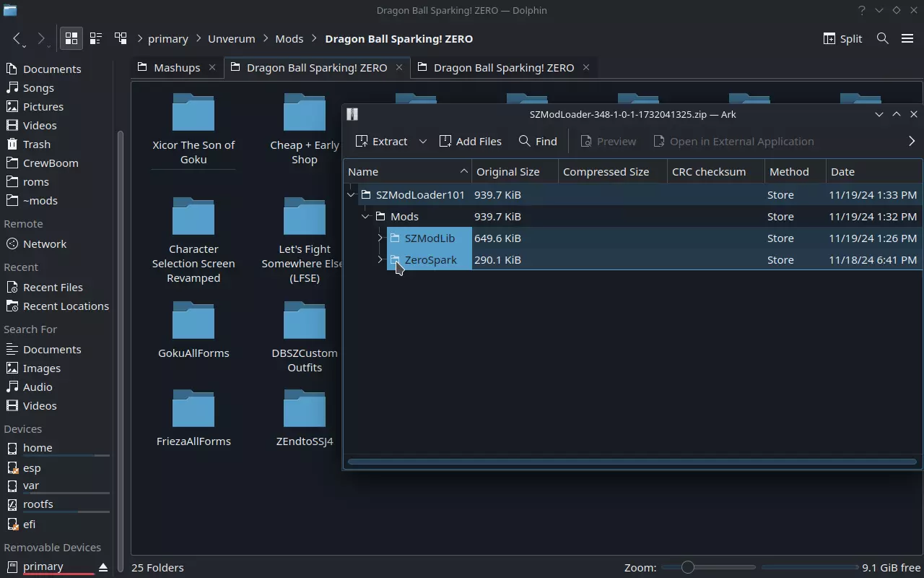Select DBSZCustom Outfits folder
This screenshot has height=578, width=924.
[x=305, y=337]
